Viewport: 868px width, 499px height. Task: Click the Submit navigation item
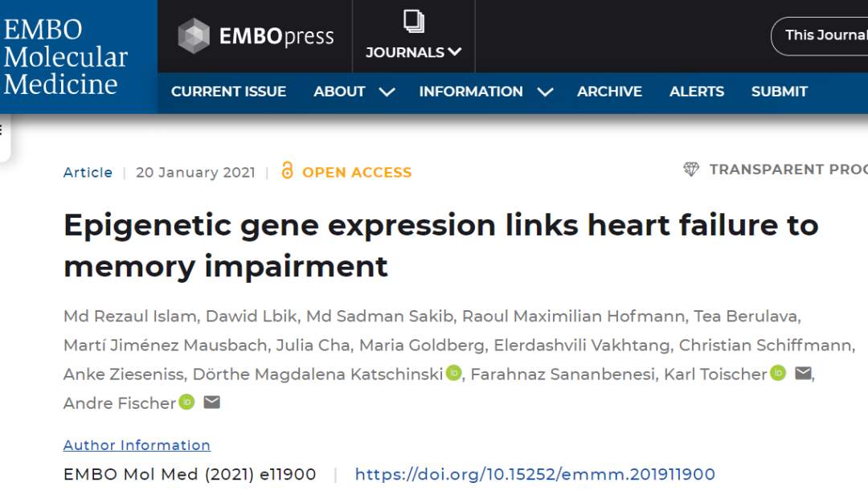[x=780, y=92]
